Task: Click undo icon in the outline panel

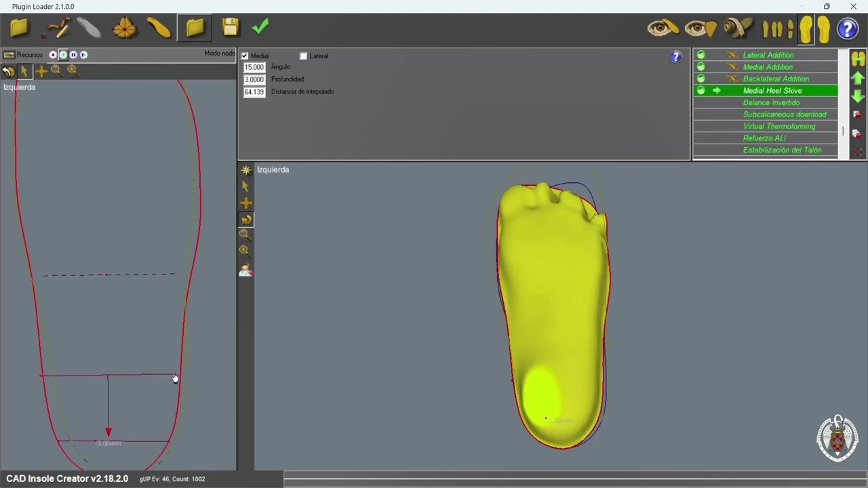Action: click(x=8, y=70)
